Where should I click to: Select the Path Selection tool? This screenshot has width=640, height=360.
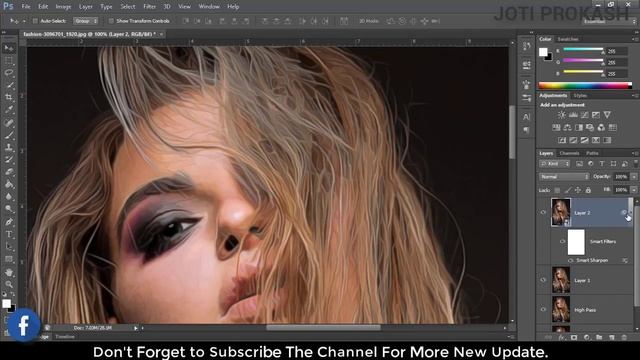click(9, 247)
